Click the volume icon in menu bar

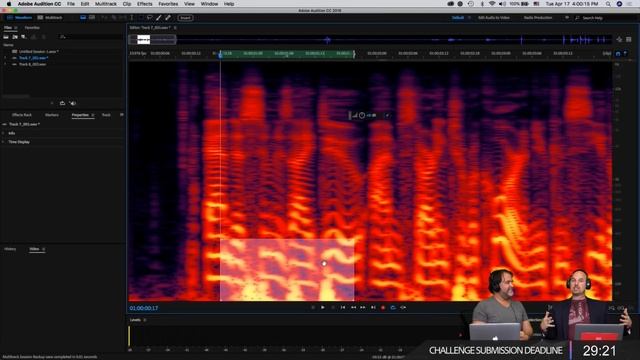click(502, 4)
